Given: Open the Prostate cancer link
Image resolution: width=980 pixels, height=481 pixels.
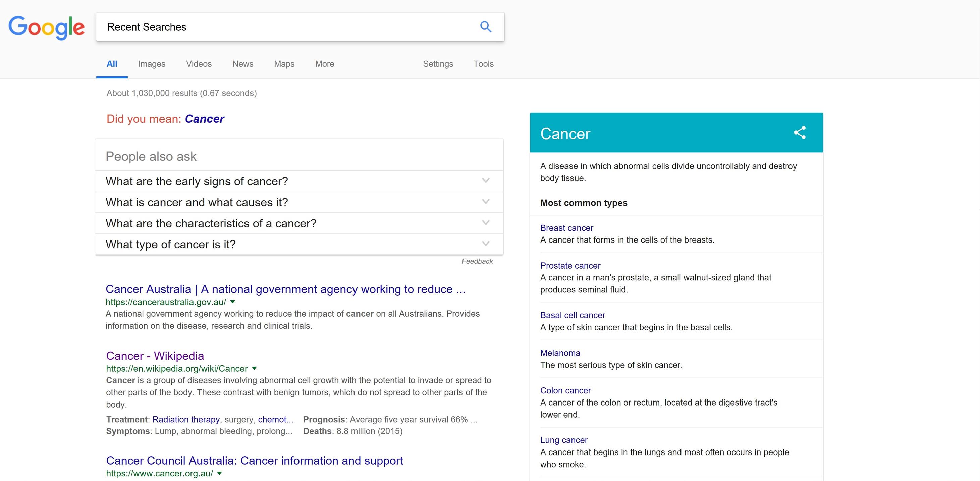Looking at the screenshot, I should click(x=570, y=266).
